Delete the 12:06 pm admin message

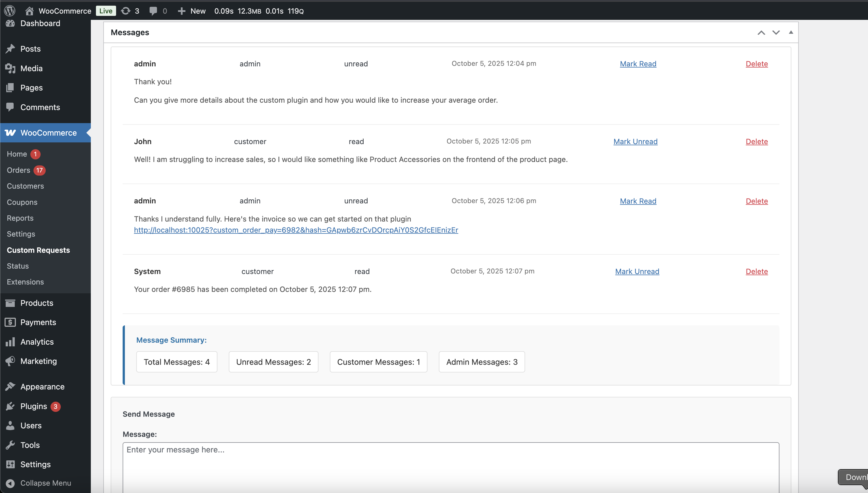[x=756, y=201]
